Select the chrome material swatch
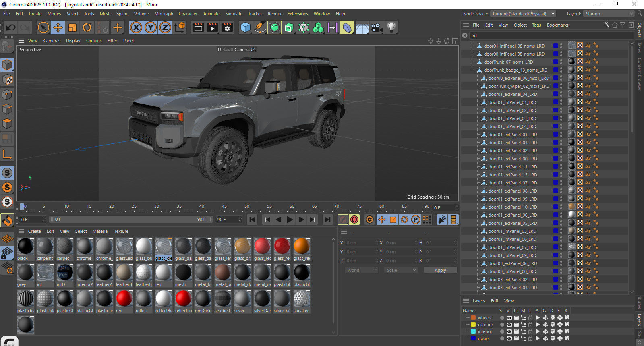 tap(84, 249)
